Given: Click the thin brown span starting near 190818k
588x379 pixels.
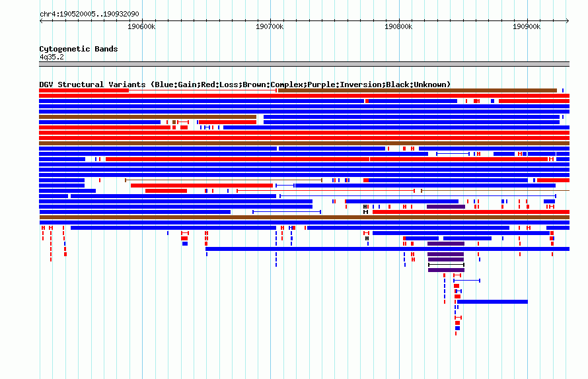Looking at the screenshot, I should pos(496,191).
